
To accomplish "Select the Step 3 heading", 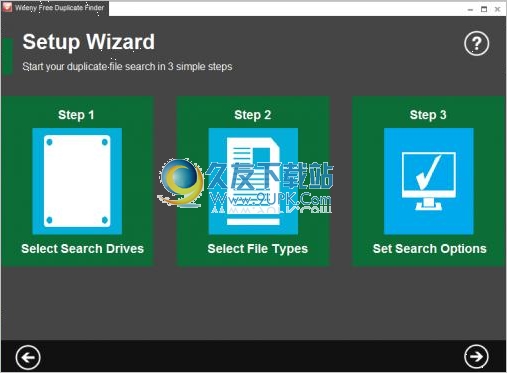I will point(428,115).
